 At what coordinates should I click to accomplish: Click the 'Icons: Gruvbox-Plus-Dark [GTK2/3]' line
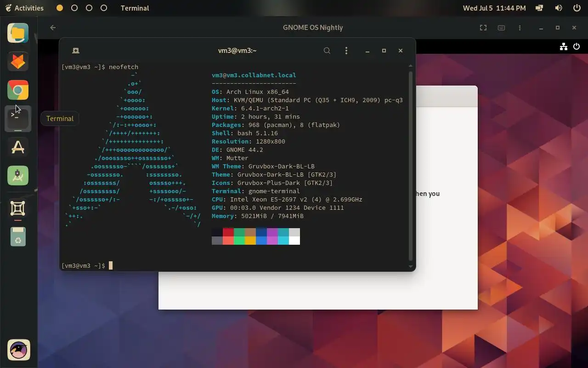(x=272, y=183)
